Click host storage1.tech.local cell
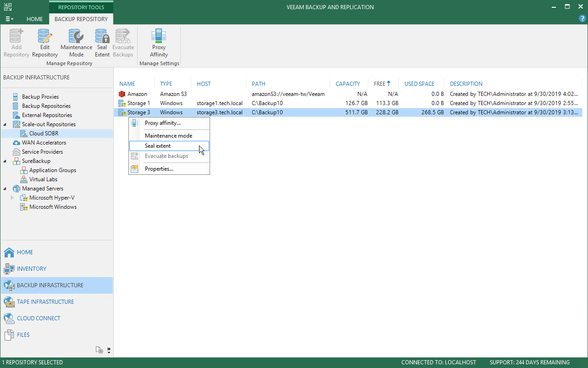 click(x=220, y=103)
